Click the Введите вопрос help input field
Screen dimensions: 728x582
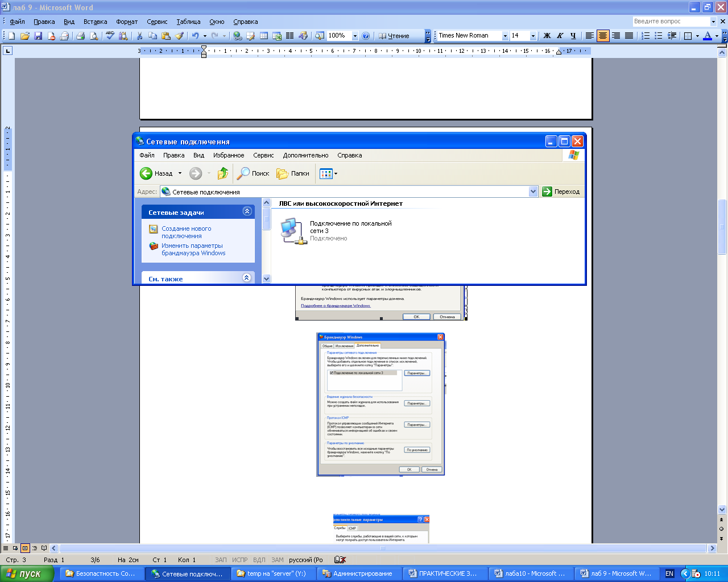[x=671, y=21]
